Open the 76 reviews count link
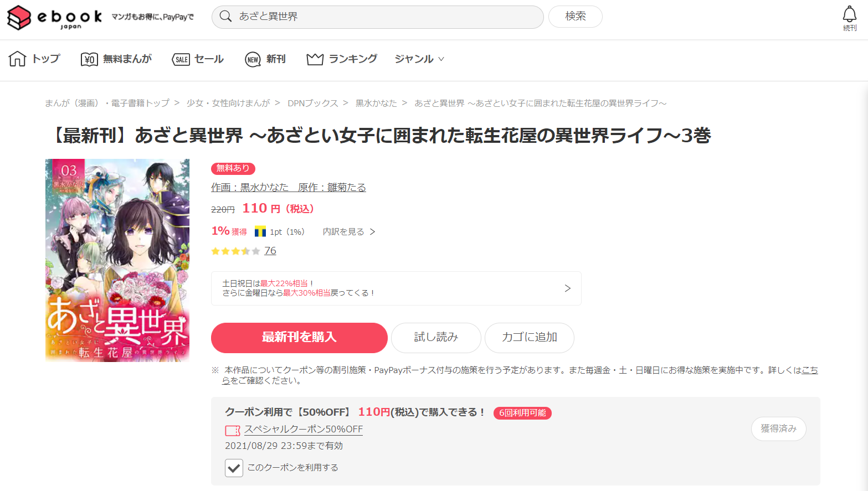Screen dimensions: 868x491 point(270,251)
